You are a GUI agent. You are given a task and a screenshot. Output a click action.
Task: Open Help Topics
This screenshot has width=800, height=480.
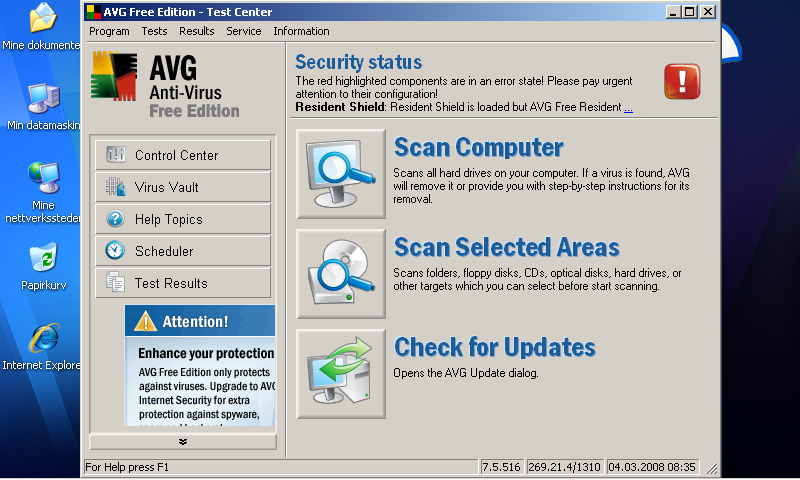coord(183,219)
